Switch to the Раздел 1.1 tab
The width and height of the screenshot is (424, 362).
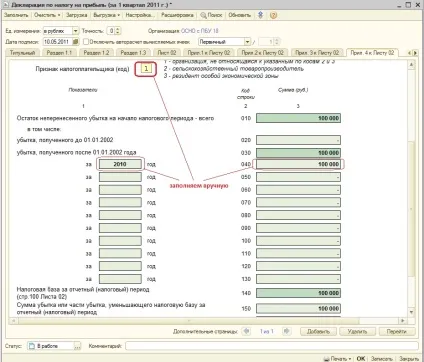(59, 53)
